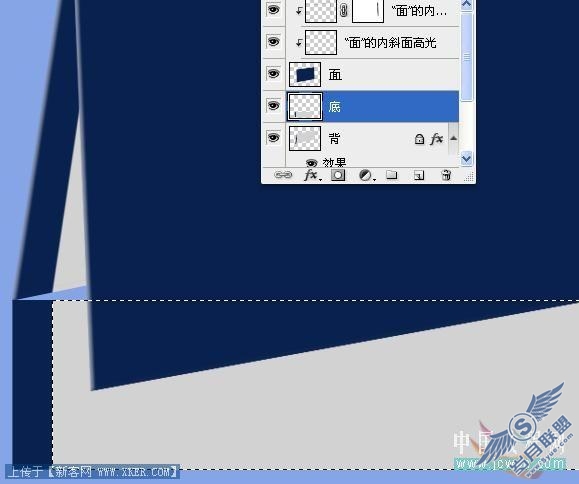Click the Create New Layer icon
579x484 pixels.
(419, 175)
